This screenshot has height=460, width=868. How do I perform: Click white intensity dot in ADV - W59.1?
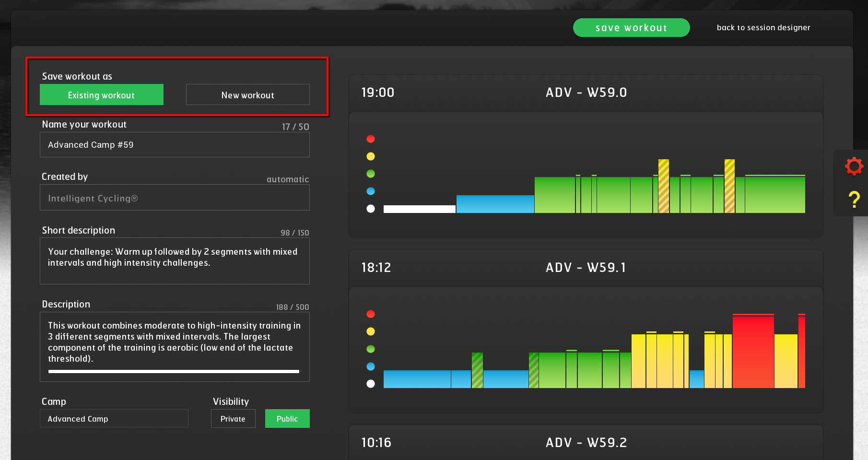pyautogui.click(x=371, y=384)
